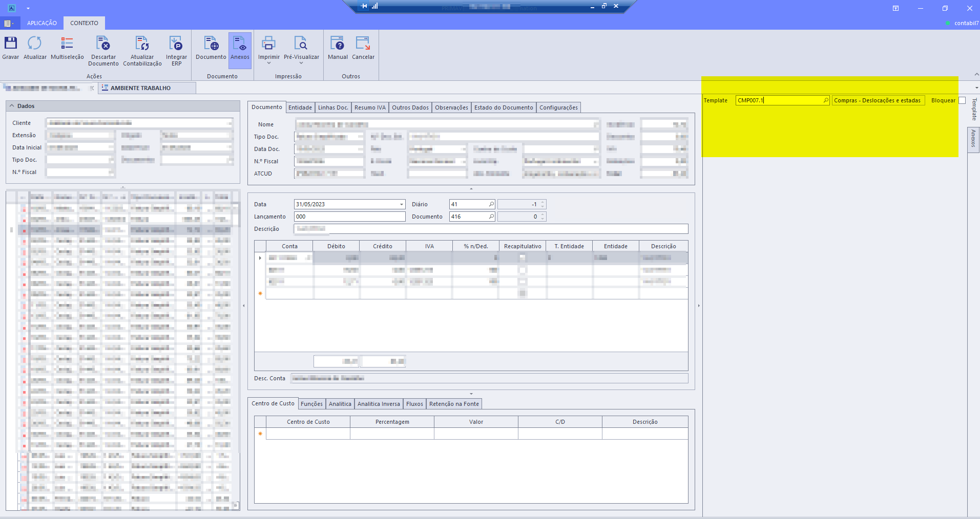The height and width of the screenshot is (519, 980).
Task: Click the Gravar save icon
Action: click(10, 44)
